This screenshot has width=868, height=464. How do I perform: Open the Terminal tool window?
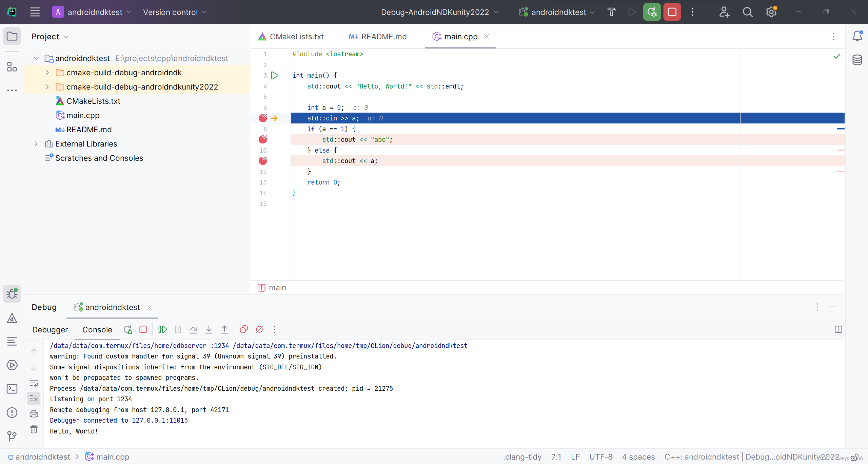coord(12,389)
